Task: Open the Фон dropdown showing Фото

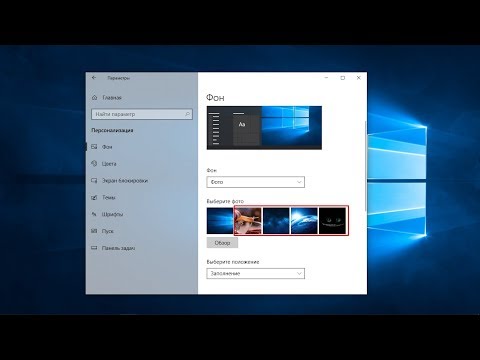Action: click(256, 182)
